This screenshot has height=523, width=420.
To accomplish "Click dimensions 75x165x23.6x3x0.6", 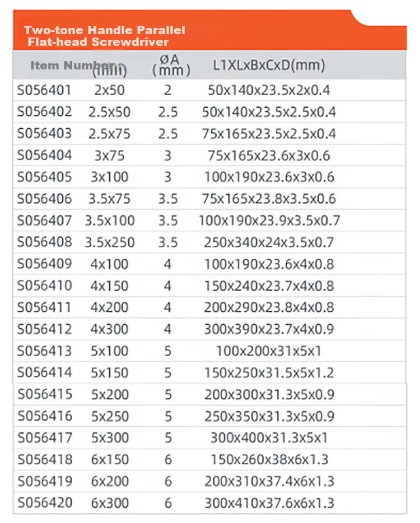I will coord(269,156).
